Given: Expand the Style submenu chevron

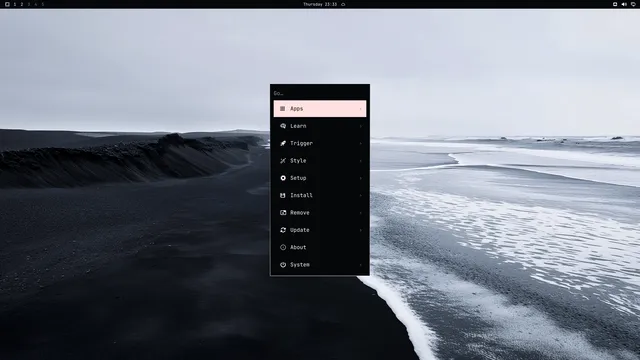Looking at the screenshot, I should point(360,161).
